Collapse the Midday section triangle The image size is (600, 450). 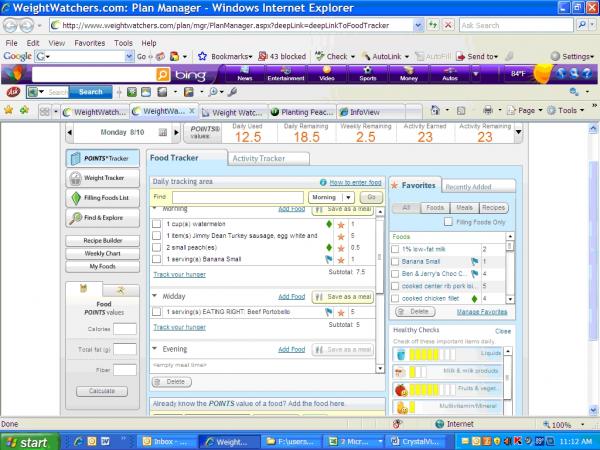(155, 296)
